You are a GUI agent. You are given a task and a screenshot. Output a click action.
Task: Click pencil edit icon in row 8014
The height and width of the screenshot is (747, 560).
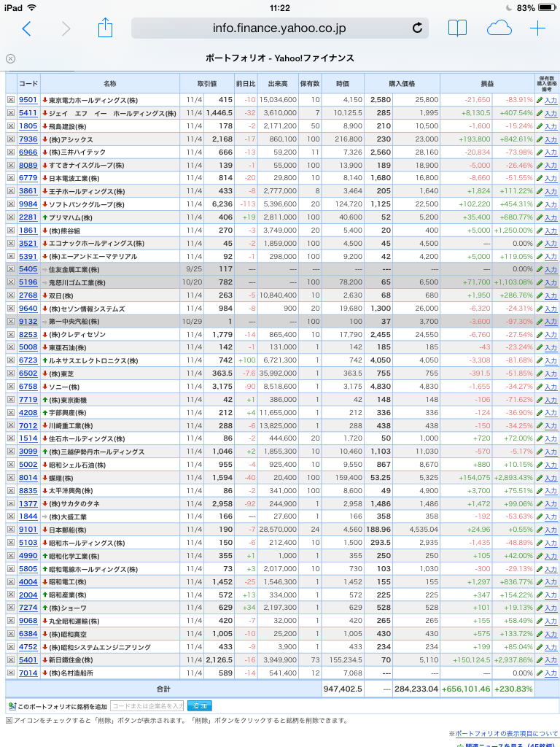(x=540, y=477)
